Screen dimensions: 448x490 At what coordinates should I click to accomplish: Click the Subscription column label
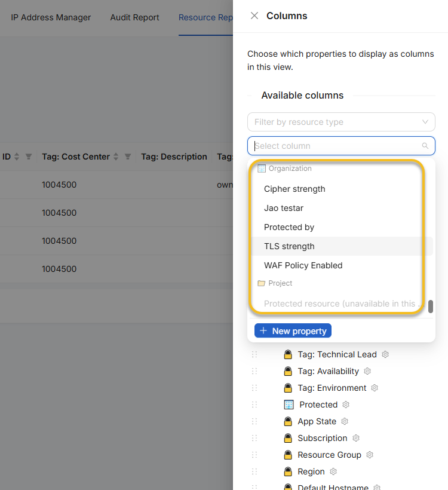point(323,438)
